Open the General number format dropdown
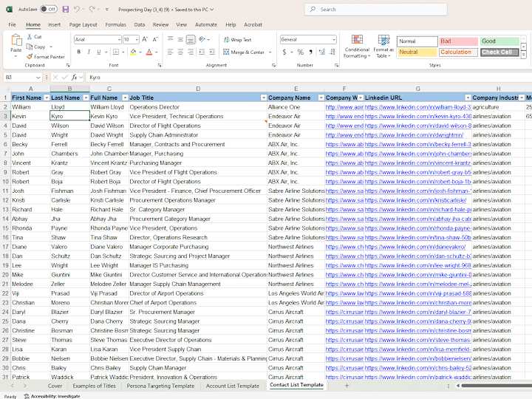 pos(334,40)
